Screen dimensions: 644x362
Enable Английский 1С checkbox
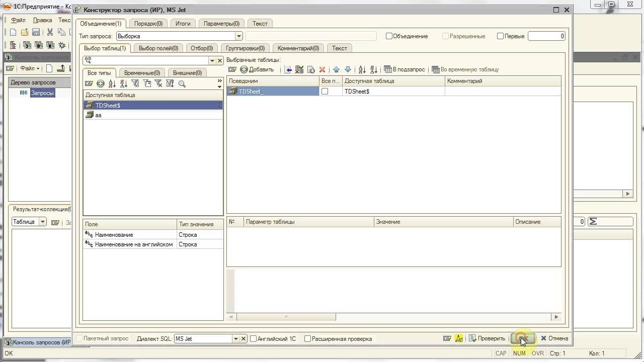(254, 339)
